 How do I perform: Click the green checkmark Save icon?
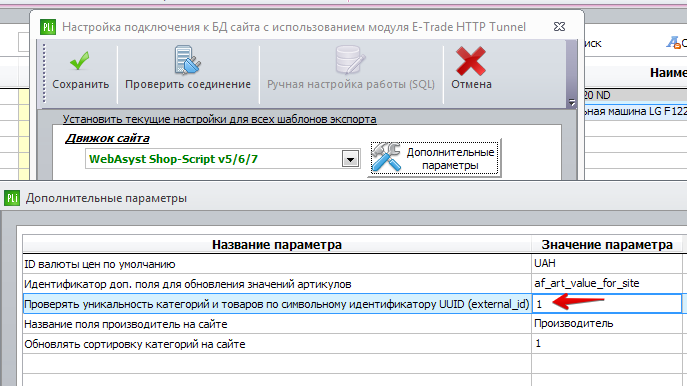(79, 61)
